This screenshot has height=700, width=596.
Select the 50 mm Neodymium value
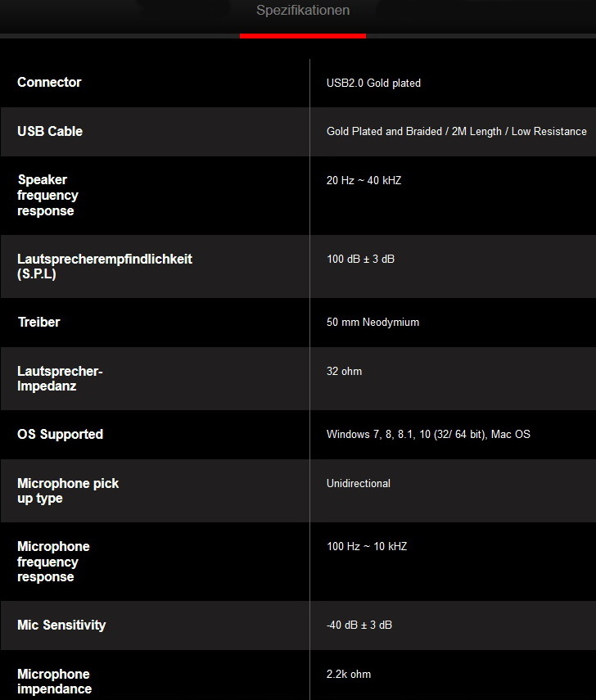(x=372, y=322)
